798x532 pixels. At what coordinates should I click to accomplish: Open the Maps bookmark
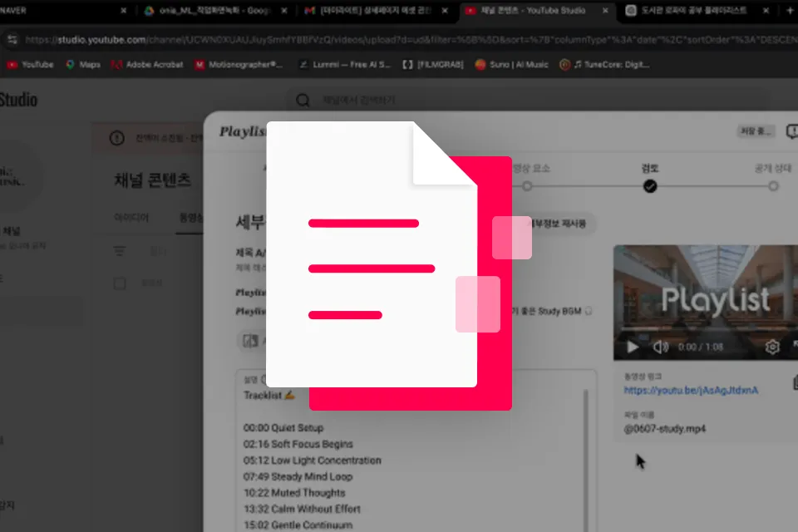pos(83,65)
